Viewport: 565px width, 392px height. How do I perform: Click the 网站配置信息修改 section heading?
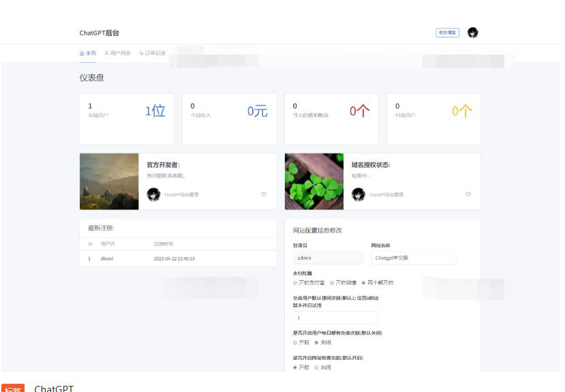point(318,230)
